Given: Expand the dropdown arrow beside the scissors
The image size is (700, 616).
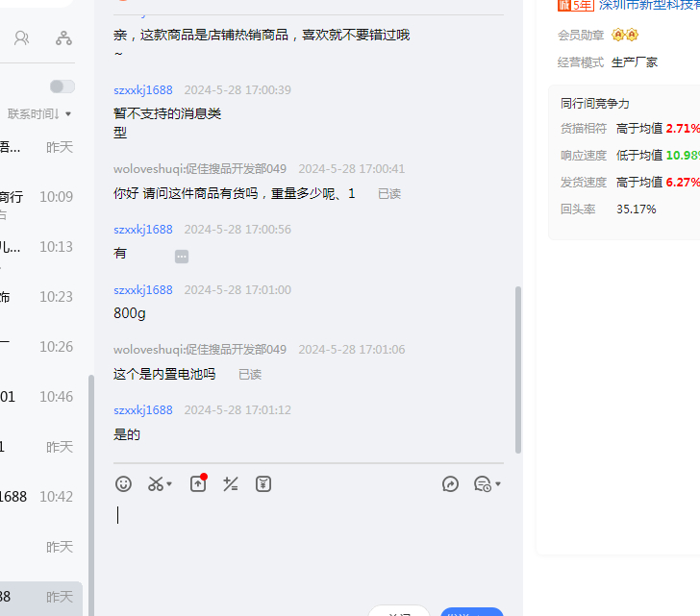Looking at the screenshot, I should [170, 484].
